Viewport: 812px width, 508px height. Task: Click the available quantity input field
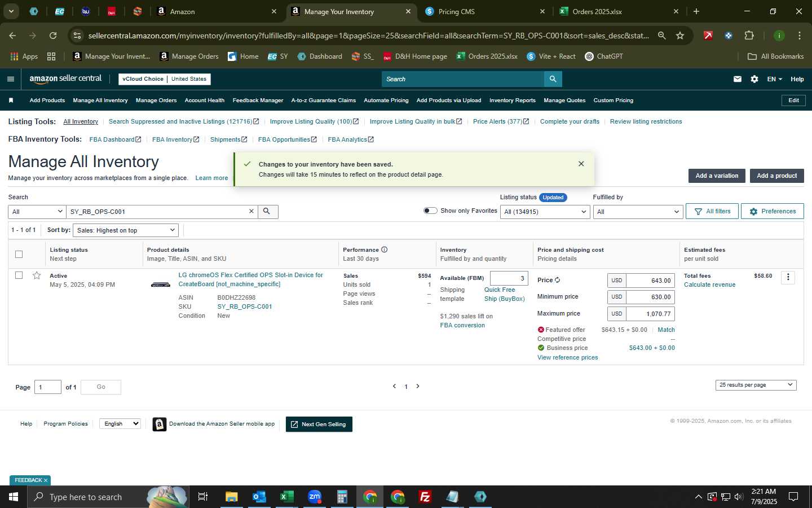[x=509, y=278]
